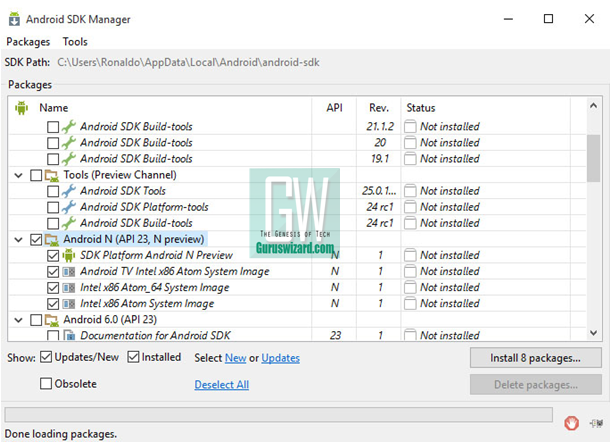
Task: Check the Android 6.0 (API 23) group checkbox
Action: click(36, 320)
